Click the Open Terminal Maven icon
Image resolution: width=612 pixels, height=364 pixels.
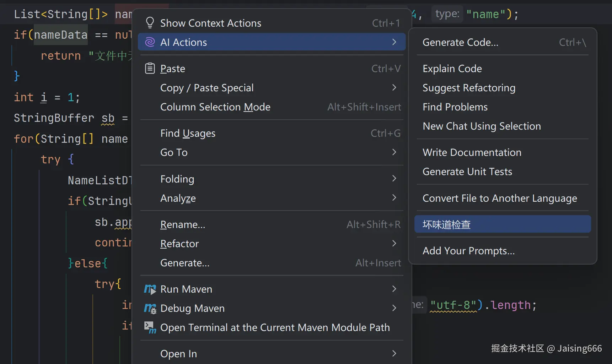tap(150, 327)
